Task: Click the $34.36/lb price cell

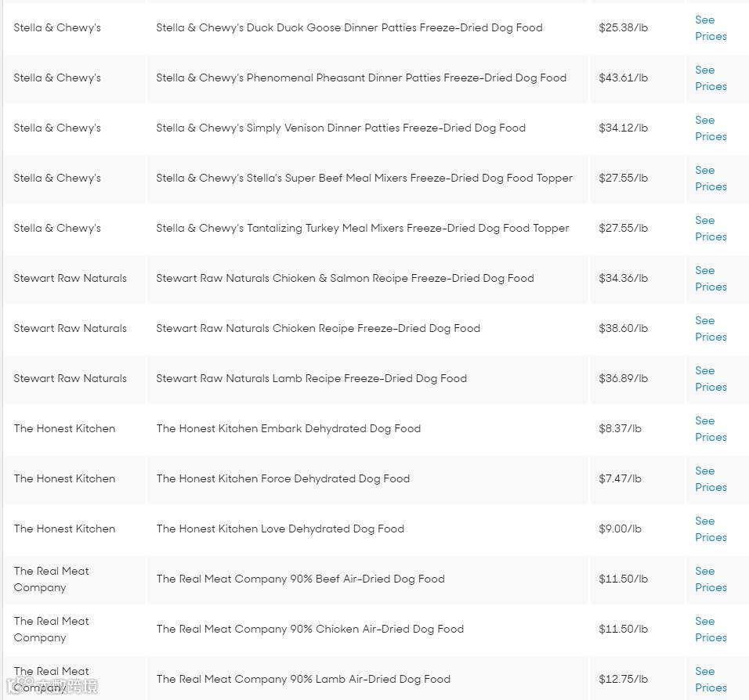Action: pos(624,279)
